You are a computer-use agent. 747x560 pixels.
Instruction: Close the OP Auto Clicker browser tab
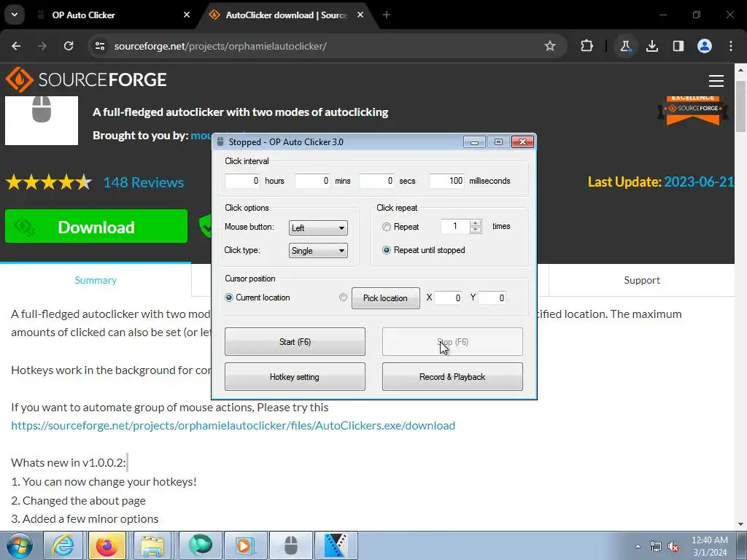(x=187, y=15)
